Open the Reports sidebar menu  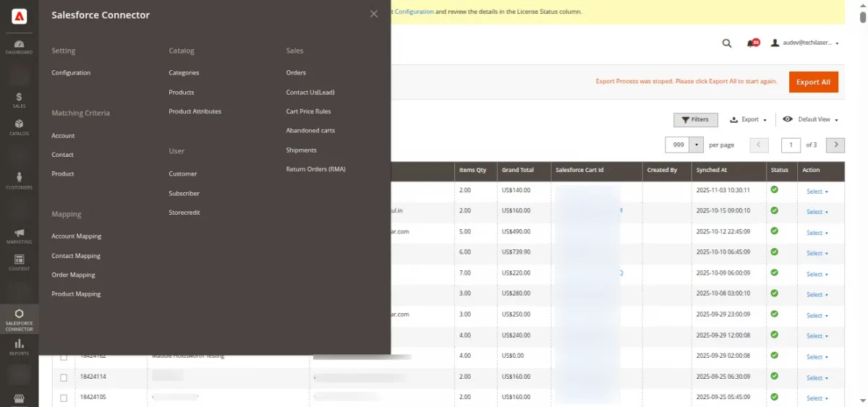(19, 347)
